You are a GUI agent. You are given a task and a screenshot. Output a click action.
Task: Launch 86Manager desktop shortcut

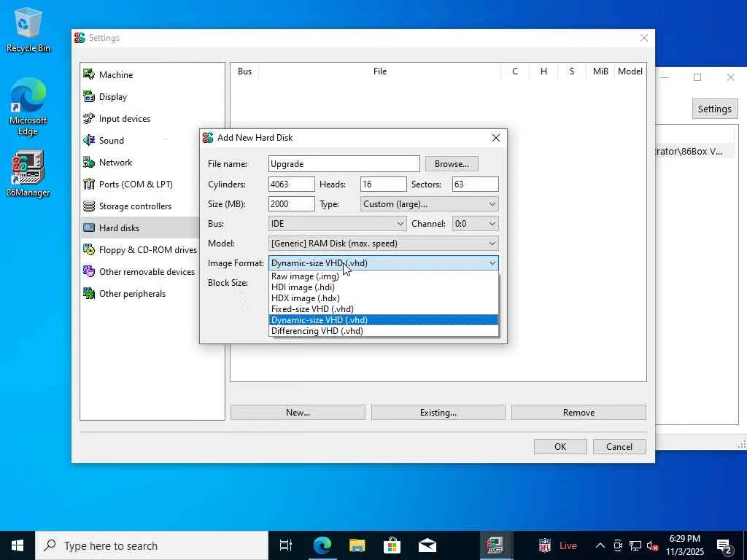[x=28, y=174]
